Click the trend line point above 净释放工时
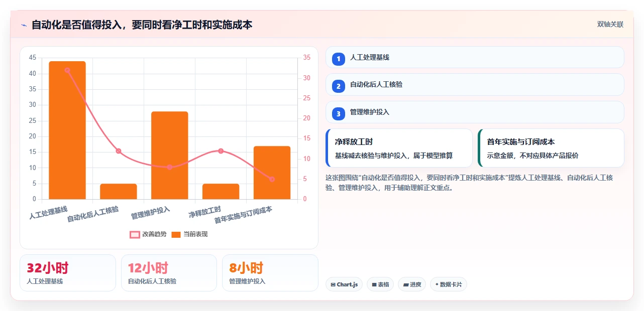The image size is (644, 311). (221, 151)
